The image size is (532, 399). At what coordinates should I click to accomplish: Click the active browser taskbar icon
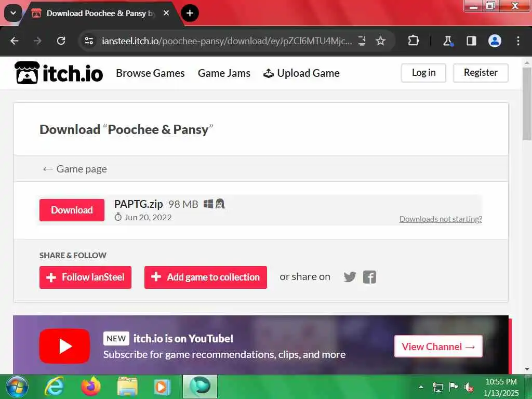[x=200, y=387]
